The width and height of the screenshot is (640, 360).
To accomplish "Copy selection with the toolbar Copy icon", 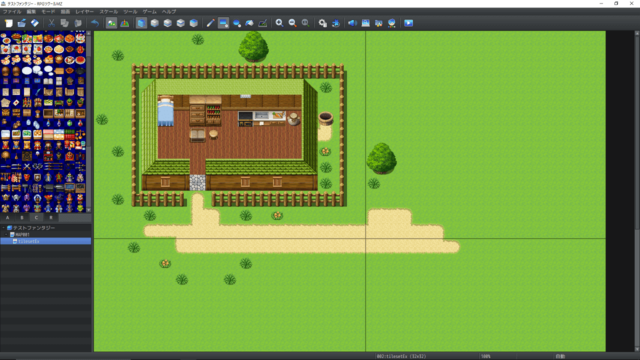I will [x=64, y=23].
